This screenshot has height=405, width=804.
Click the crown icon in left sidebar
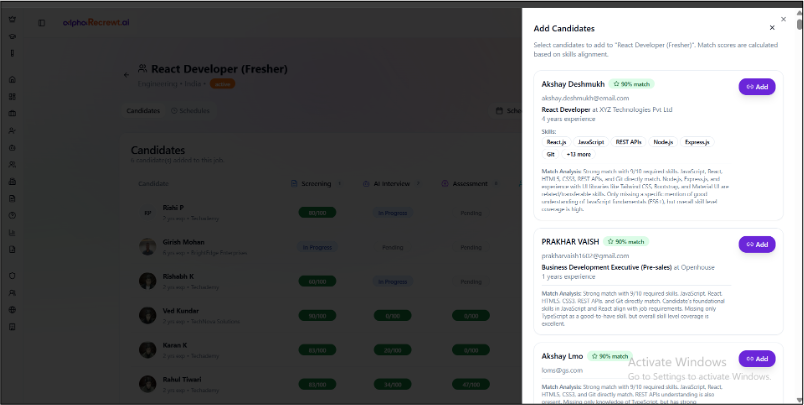coord(12,19)
